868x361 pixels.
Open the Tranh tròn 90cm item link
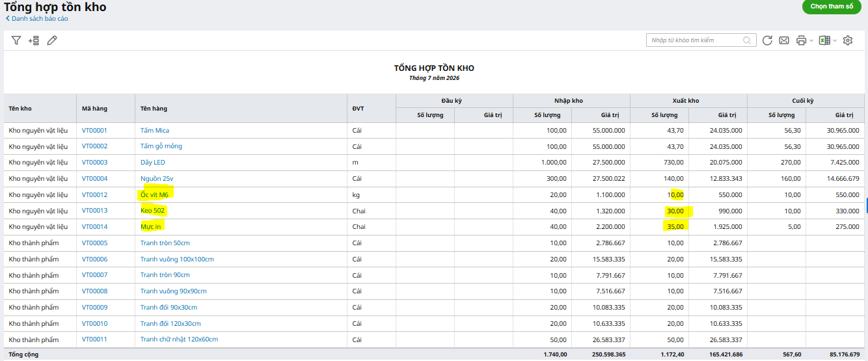click(x=165, y=275)
